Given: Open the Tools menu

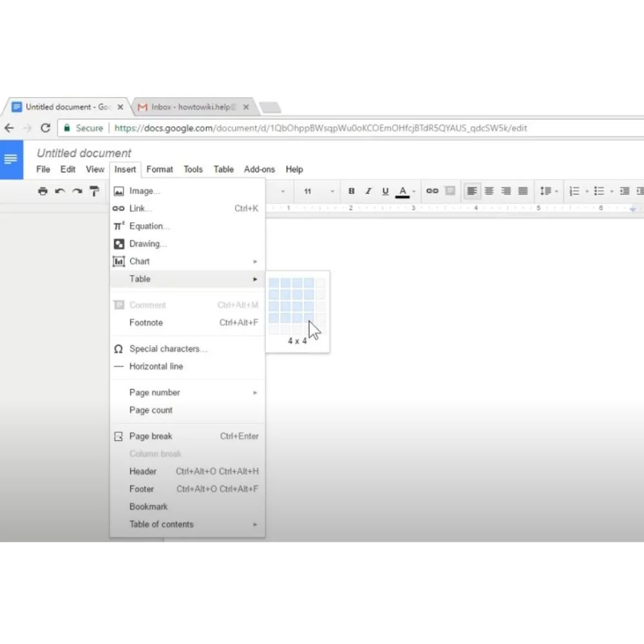Looking at the screenshot, I should coord(193,169).
